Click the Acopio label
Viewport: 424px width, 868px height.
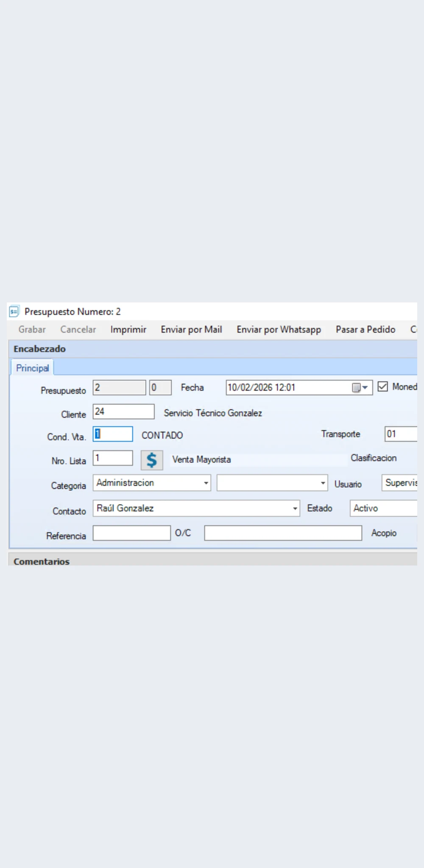coord(384,533)
